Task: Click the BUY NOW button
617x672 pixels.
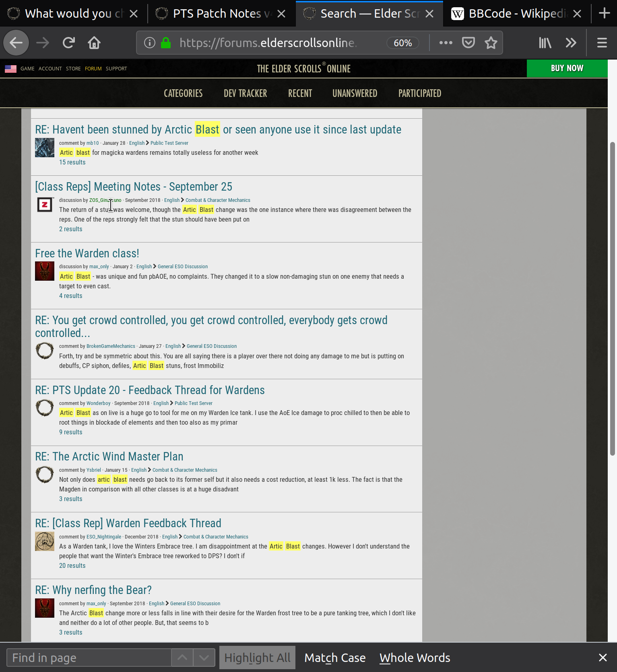Action: coord(567,68)
